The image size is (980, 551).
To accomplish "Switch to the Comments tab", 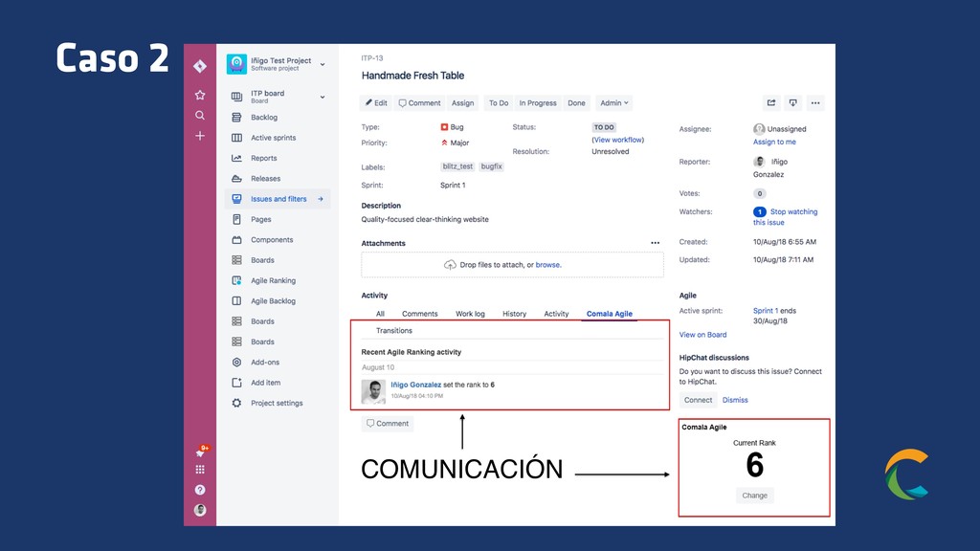I will click(x=419, y=314).
